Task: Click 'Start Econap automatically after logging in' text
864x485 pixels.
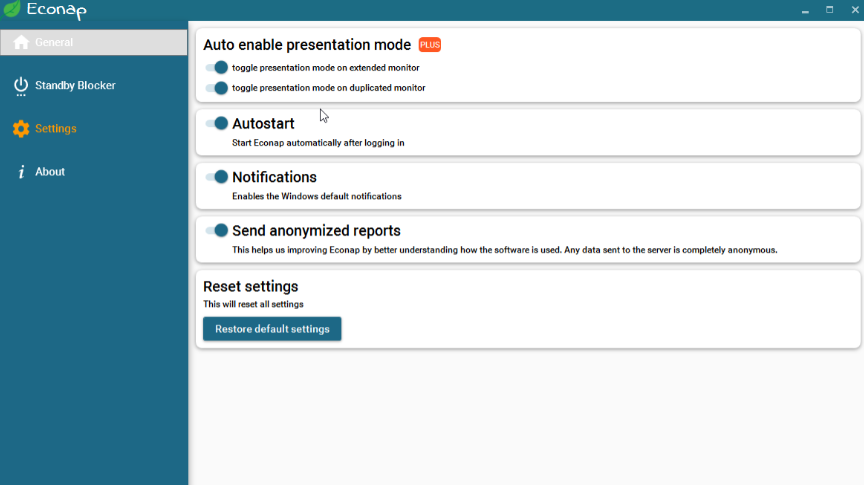Action: coord(318,143)
